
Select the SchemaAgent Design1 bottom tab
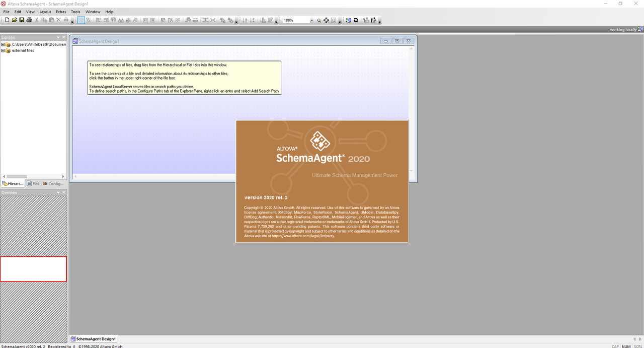(x=94, y=339)
